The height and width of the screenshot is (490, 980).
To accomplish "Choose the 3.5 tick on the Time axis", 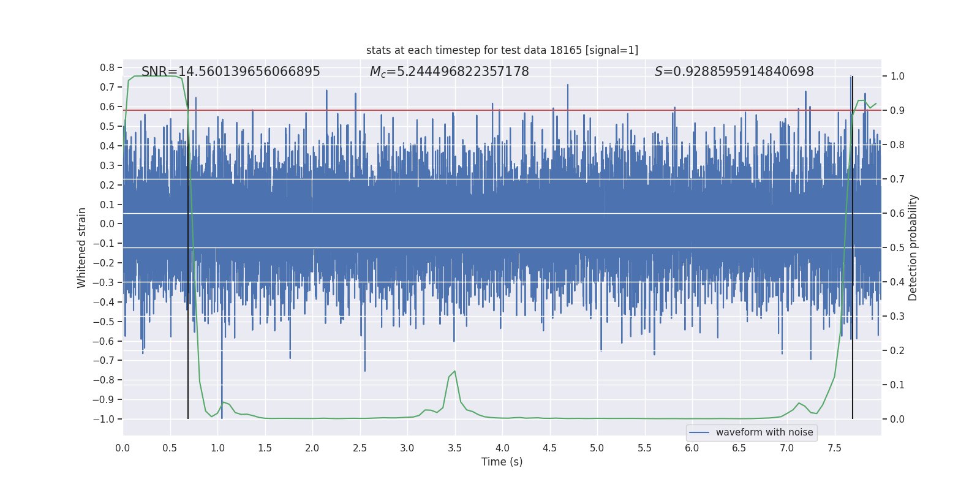I will click(454, 448).
